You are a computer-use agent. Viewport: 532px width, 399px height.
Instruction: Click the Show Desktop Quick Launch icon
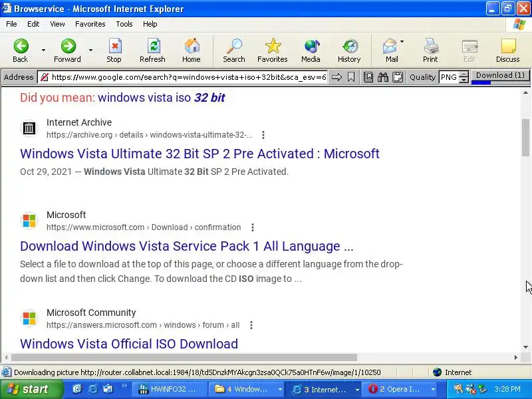coord(108,389)
